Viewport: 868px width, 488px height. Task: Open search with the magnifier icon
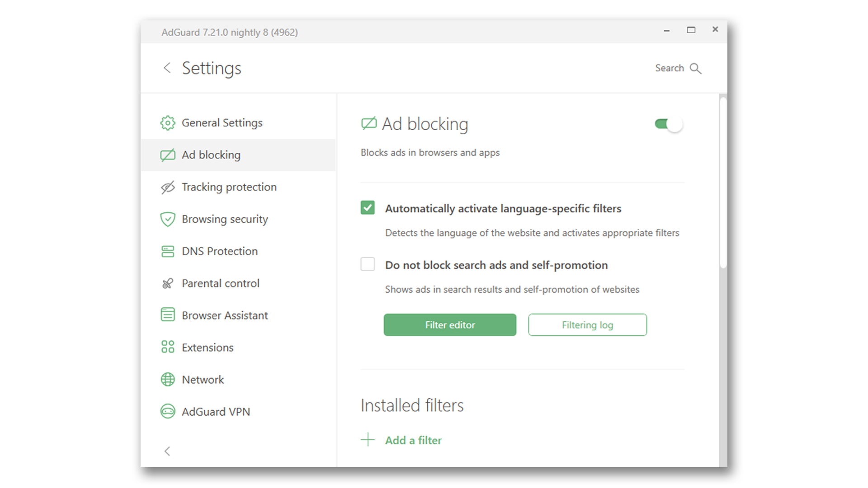pyautogui.click(x=696, y=68)
